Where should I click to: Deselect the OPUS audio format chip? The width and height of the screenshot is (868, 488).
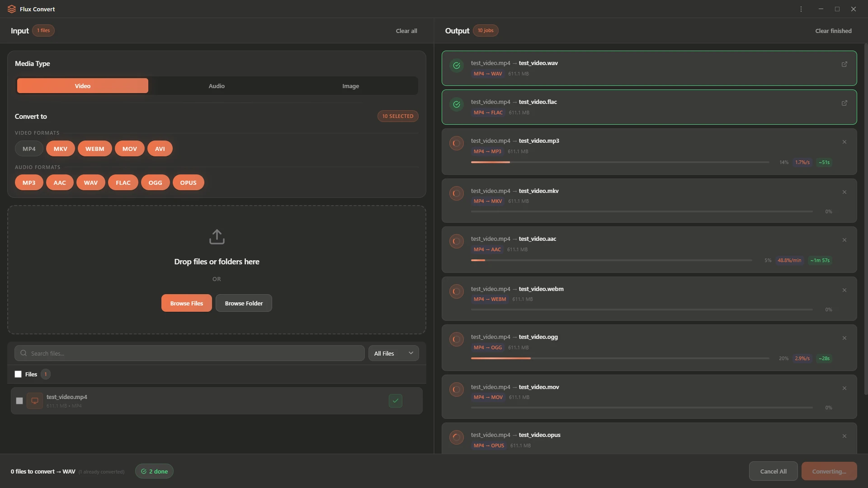[x=188, y=183]
